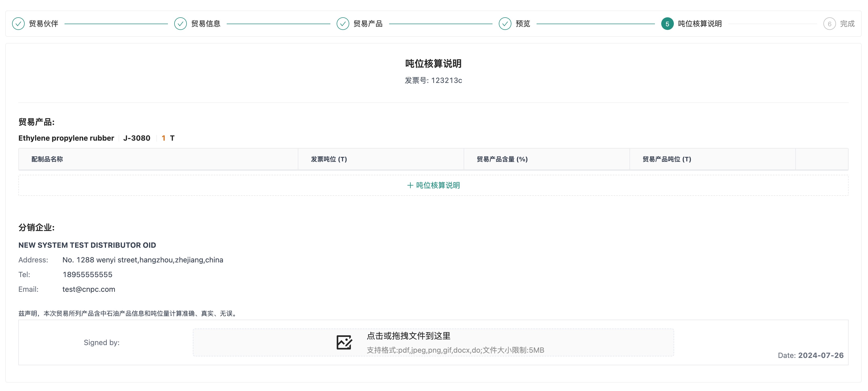Click the orange tonnage value 1
Screen dimensions: 868x391
click(163, 138)
